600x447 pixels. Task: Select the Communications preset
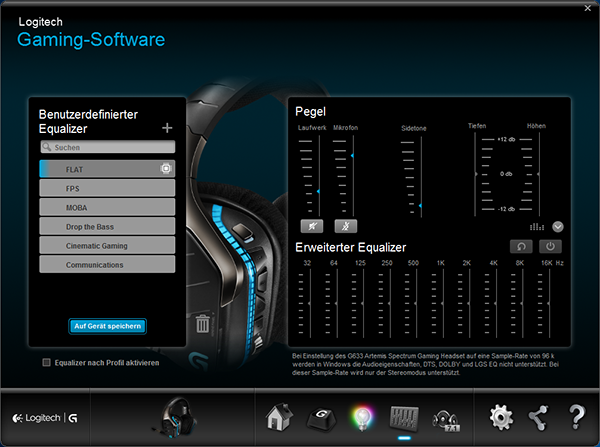pyautogui.click(x=107, y=264)
